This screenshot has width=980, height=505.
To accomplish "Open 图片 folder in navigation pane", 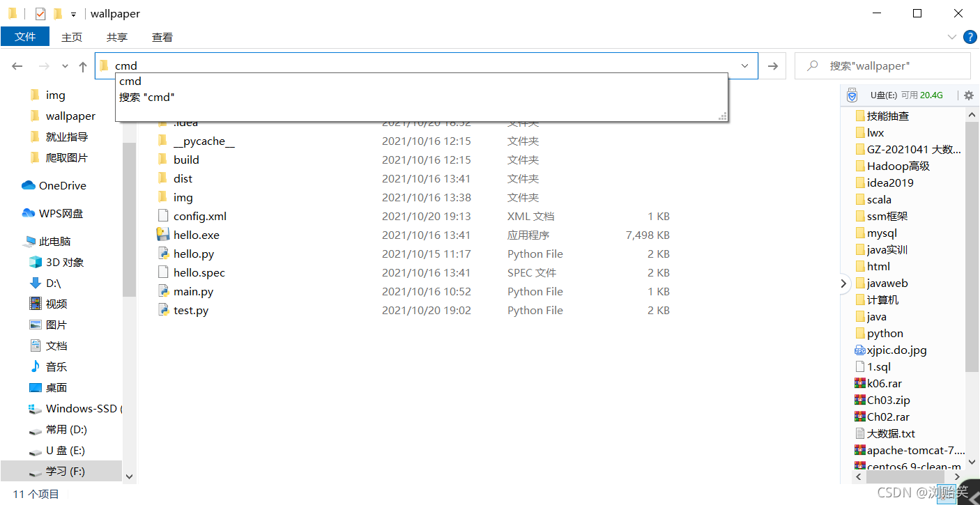I will tap(56, 325).
